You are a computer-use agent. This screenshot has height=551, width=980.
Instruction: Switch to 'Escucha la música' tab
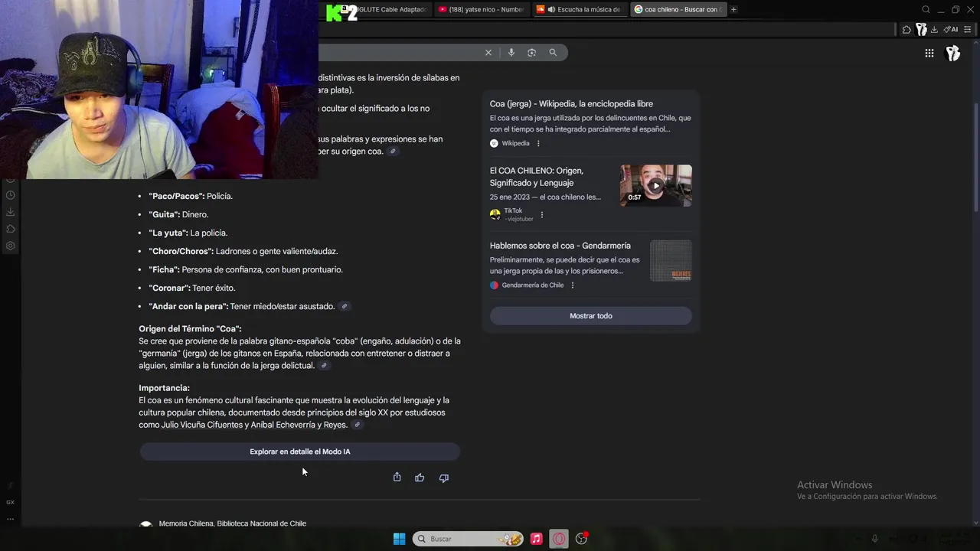[x=579, y=9]
